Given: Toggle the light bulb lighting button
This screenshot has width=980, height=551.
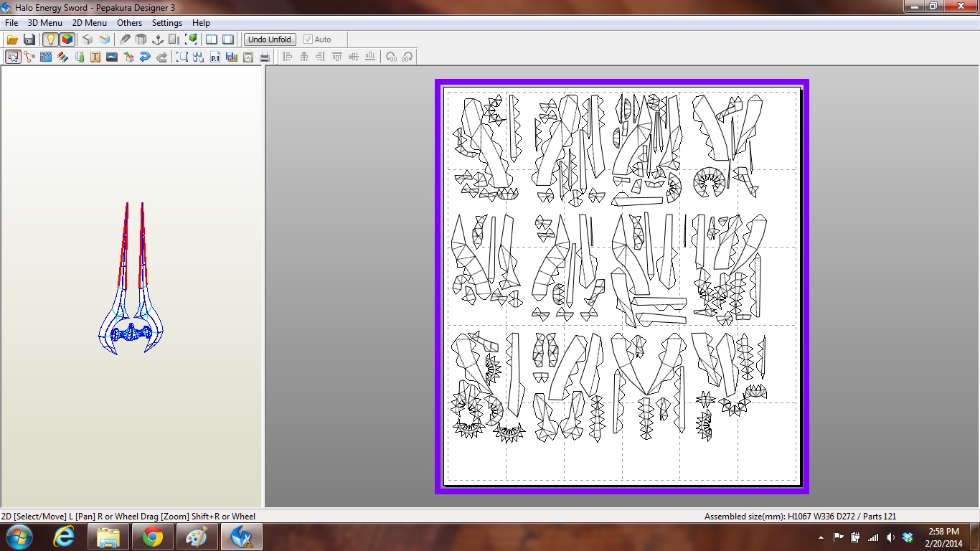Looking at the screenshot, I should 50,39.
